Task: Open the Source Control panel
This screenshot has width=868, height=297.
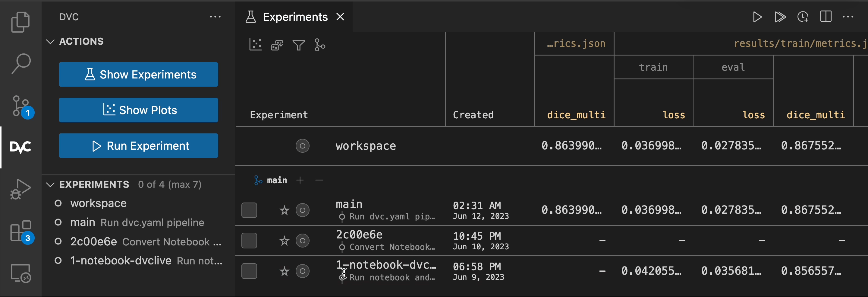Action: 20,105
